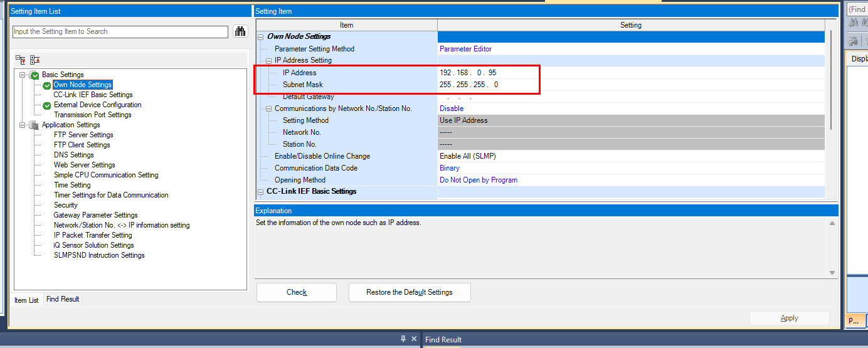Click green check icon beside Own Node Settings
Viewport: 868px width, 348px height.
pyautogui.click(x=46, y=85)
